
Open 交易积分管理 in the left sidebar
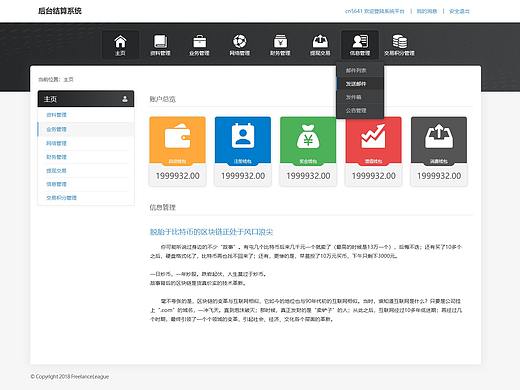click(x=61, y=198)
